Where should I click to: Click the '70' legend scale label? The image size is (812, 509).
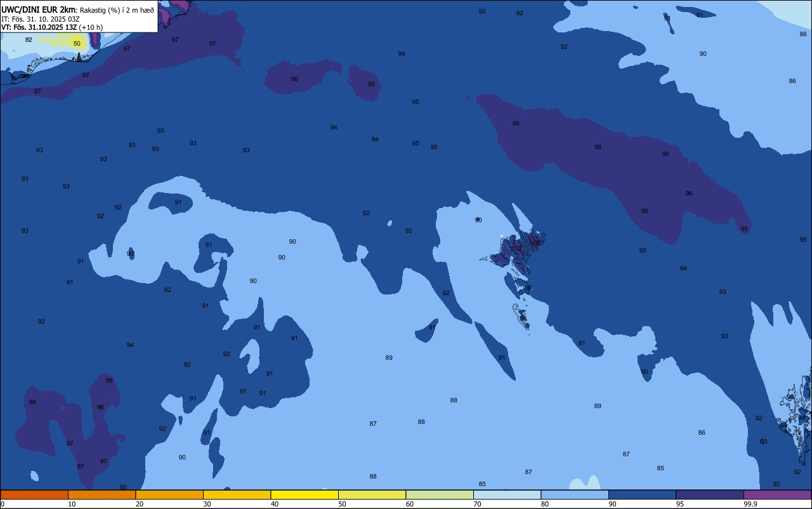tap(477, 504)
